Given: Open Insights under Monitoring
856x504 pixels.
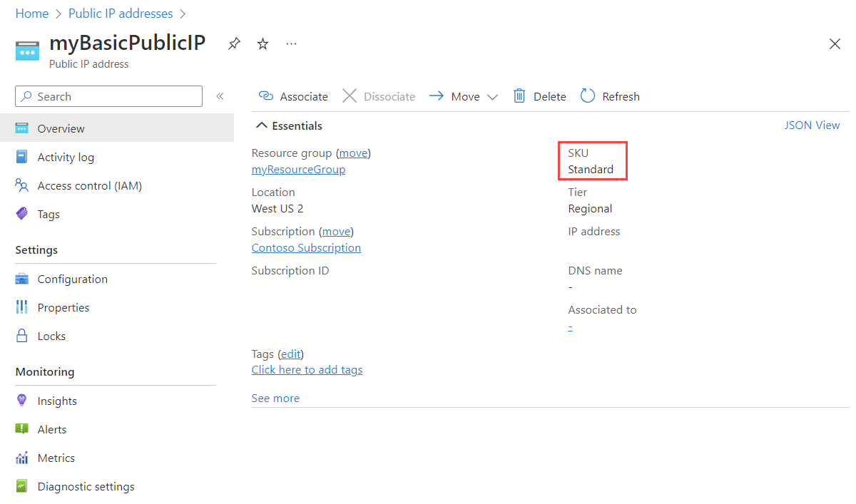Looking at the screenshot, I should click(56, 401).
